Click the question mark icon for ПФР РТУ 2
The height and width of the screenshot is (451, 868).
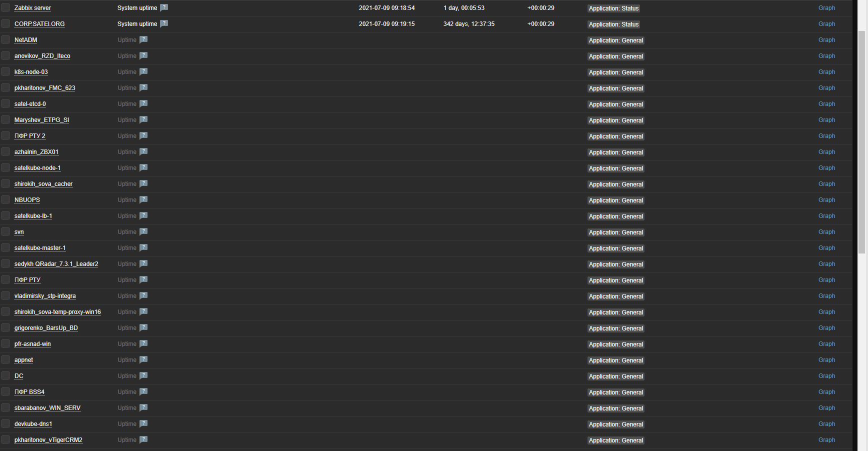[143, 135]
